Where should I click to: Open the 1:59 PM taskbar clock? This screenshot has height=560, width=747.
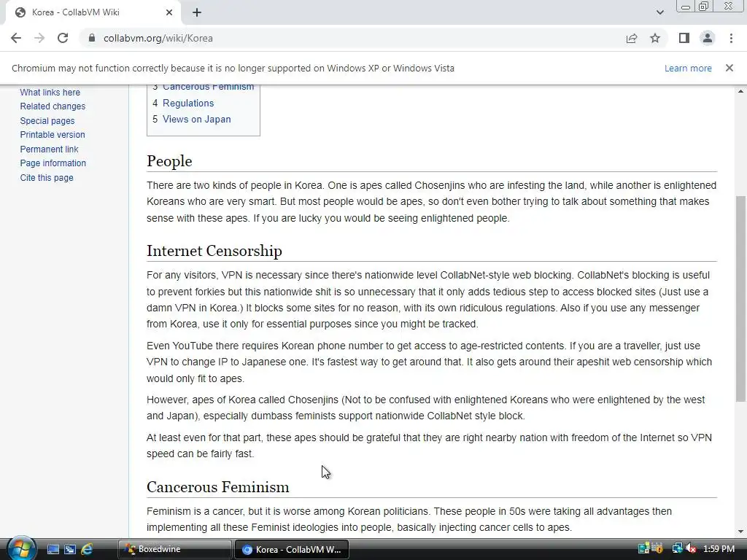coord(719,548)
